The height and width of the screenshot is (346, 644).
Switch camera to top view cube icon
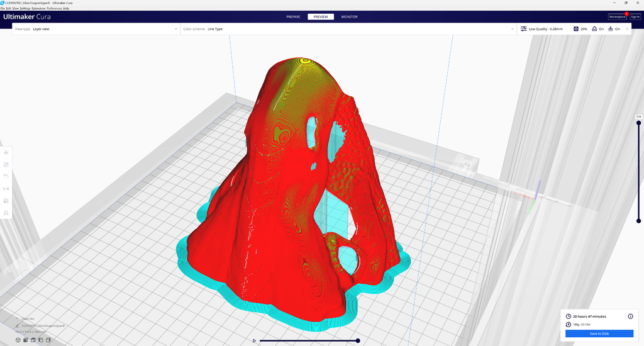coord(33,340)
